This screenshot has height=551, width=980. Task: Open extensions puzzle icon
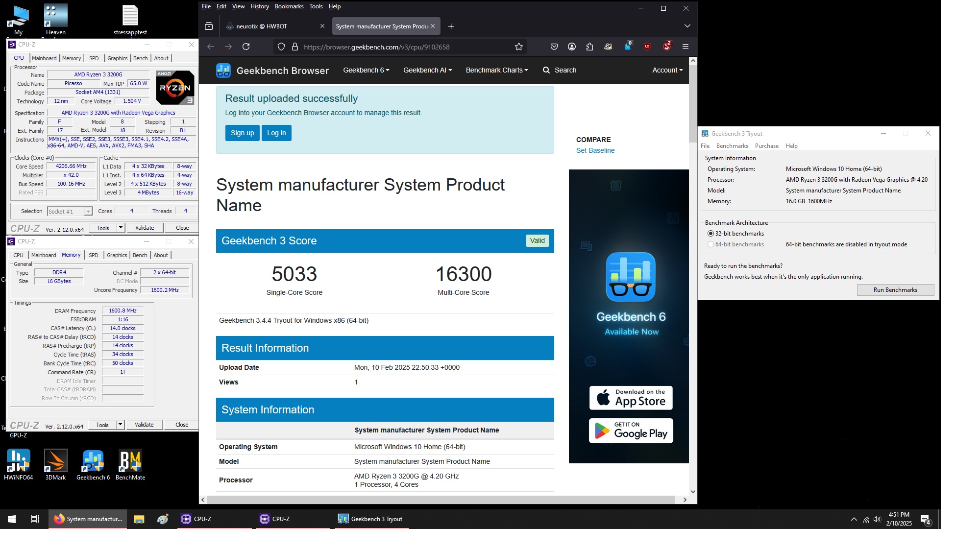pyautogui.click(x=589, y=47)
